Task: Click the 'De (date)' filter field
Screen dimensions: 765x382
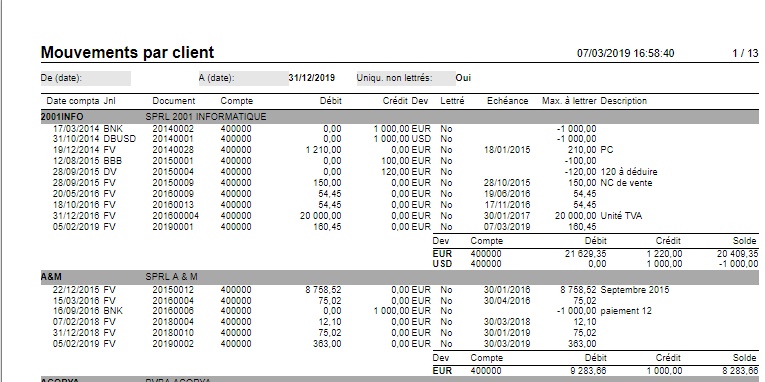Action: coord(86,78)
